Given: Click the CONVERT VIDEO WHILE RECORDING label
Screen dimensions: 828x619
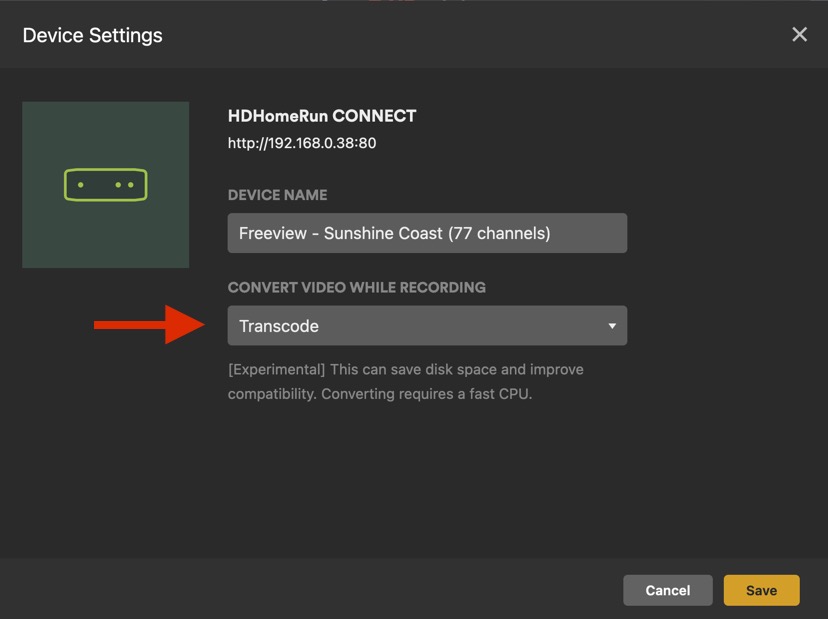Looking at the screenshot, I should tap(357, 287).
